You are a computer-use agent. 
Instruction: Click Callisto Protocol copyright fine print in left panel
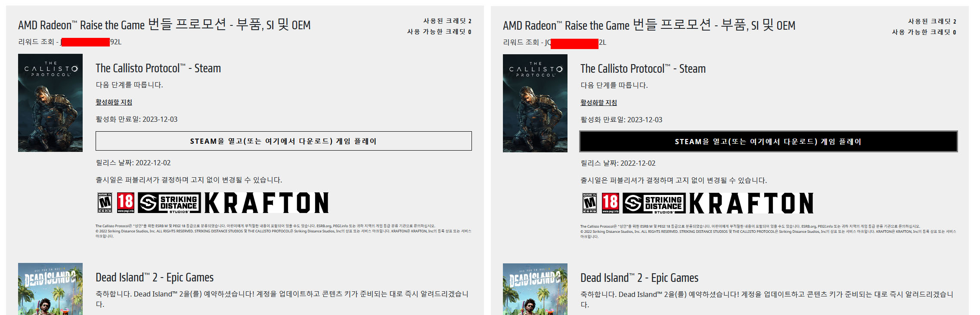tap(283, 231)
